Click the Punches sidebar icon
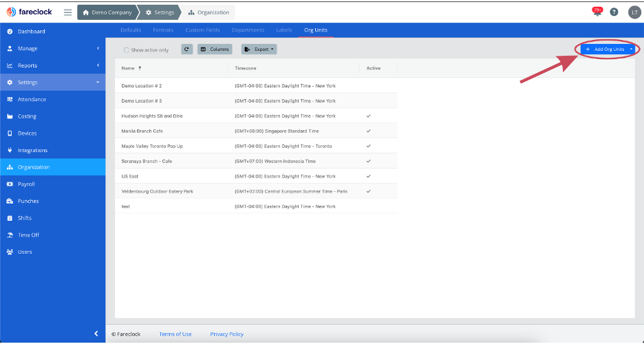The height and width of the screenshot is (344, 644). click(x=10, y=201)
